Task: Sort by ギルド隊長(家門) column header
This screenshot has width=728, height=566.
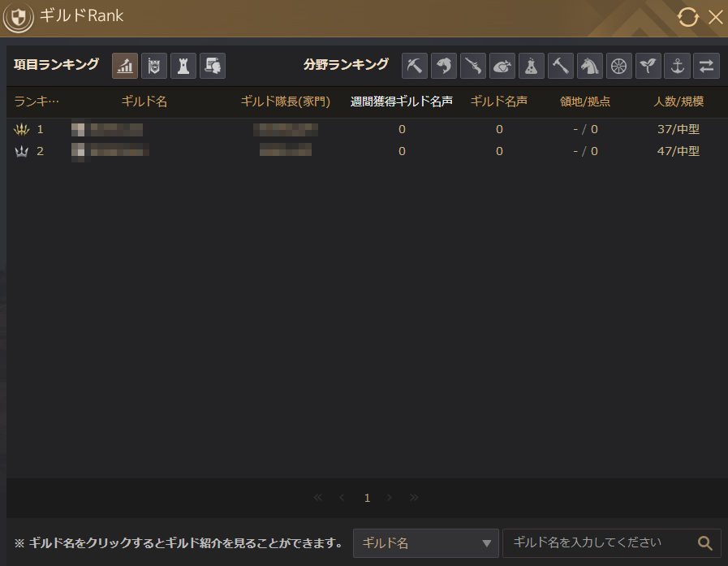Action: coord(286,102)
